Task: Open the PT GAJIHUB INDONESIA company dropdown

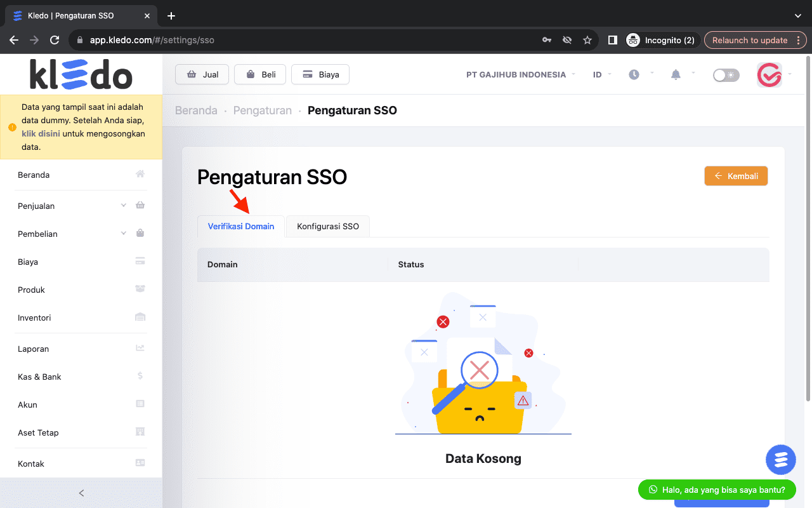Action: (516, 74)
